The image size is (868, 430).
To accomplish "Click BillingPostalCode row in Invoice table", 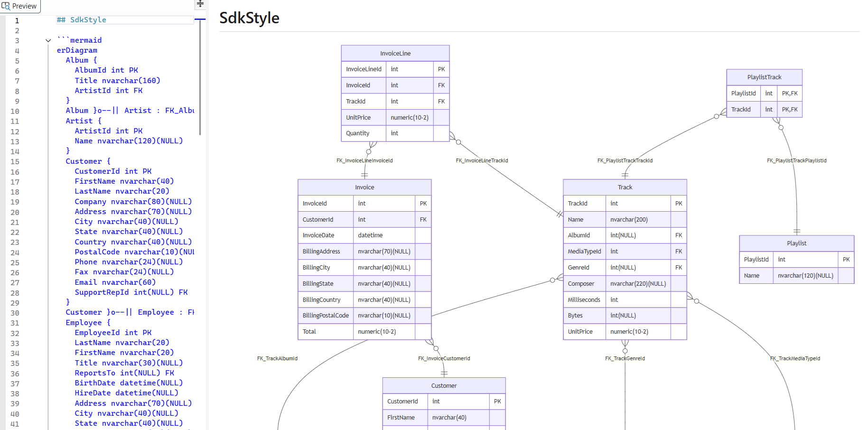I will click(x=364, y=316).
